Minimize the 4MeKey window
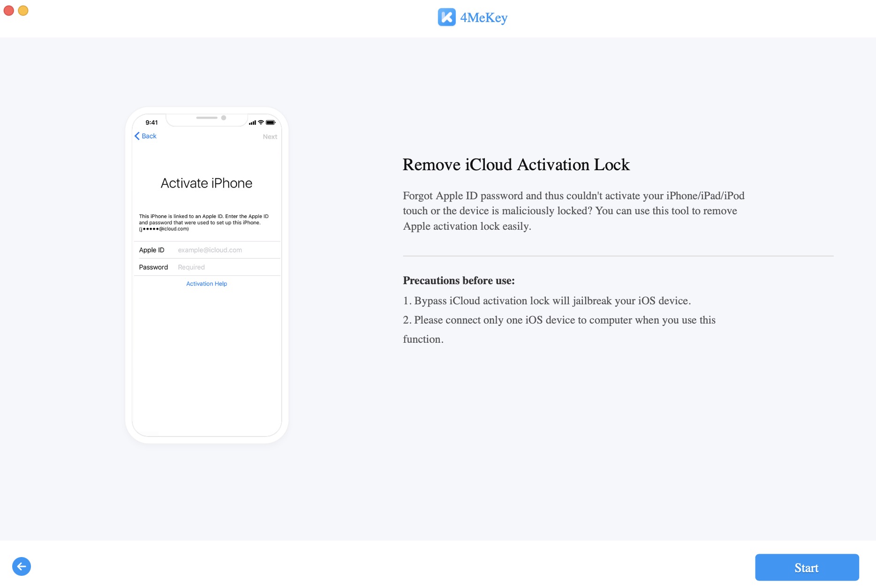Screen dimensions: 876x588 [23, 10]
